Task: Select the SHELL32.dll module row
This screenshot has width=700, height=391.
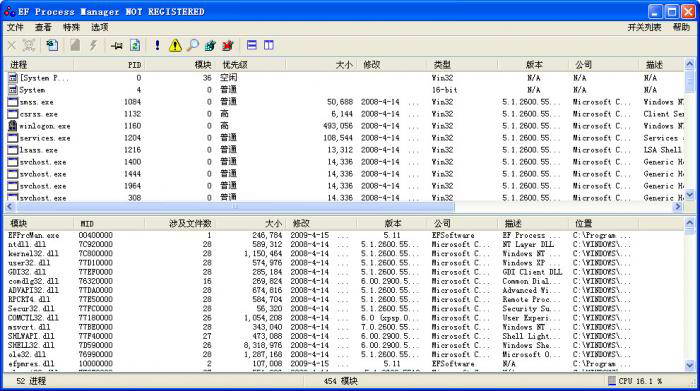Action: (x=344, y=345)
